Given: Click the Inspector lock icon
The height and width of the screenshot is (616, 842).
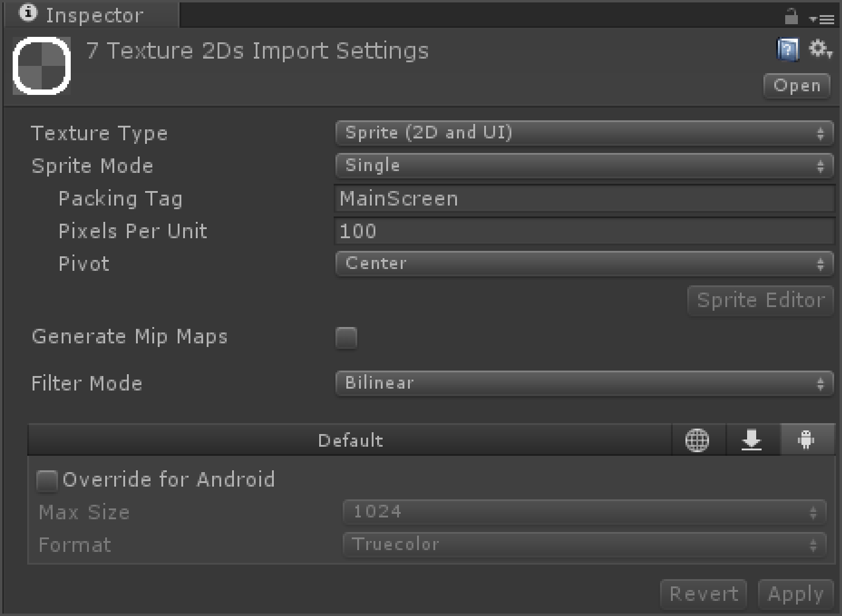Looking at the screenshot, I should (x=791, y=16).
